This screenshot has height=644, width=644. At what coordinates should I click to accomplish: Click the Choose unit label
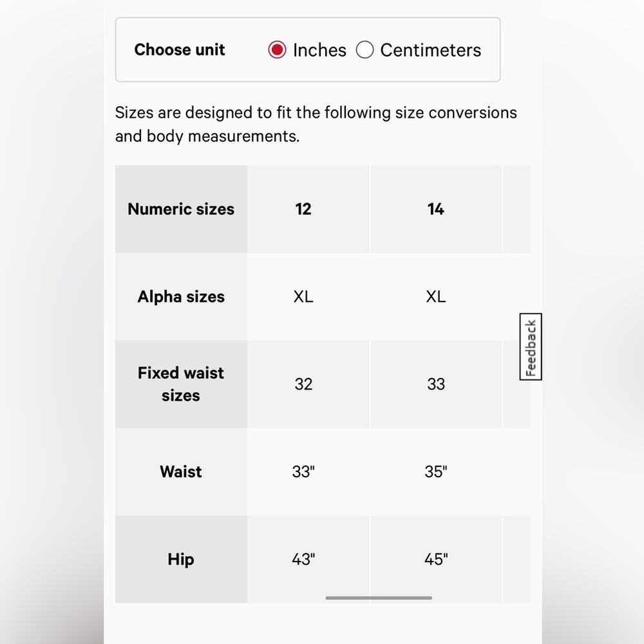pyautogui.click(x=180, y=50)
